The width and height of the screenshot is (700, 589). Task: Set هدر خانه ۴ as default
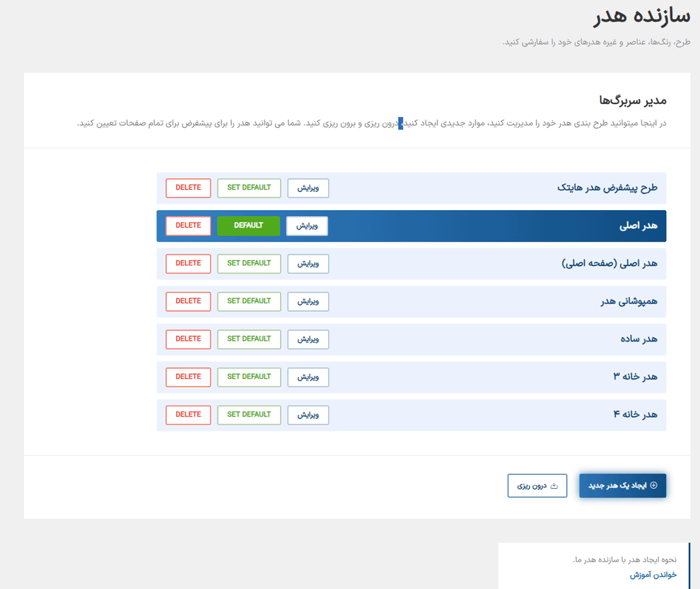coord(249,416)
